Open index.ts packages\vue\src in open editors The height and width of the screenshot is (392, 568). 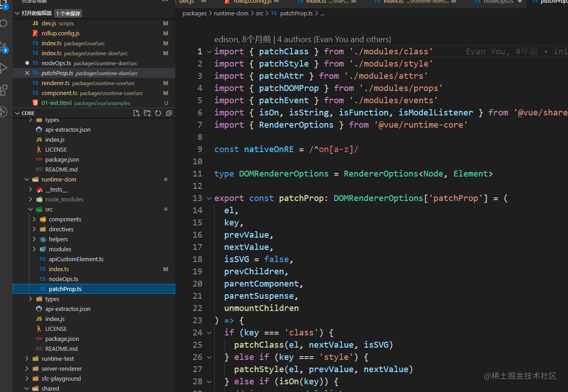point(94,43)
